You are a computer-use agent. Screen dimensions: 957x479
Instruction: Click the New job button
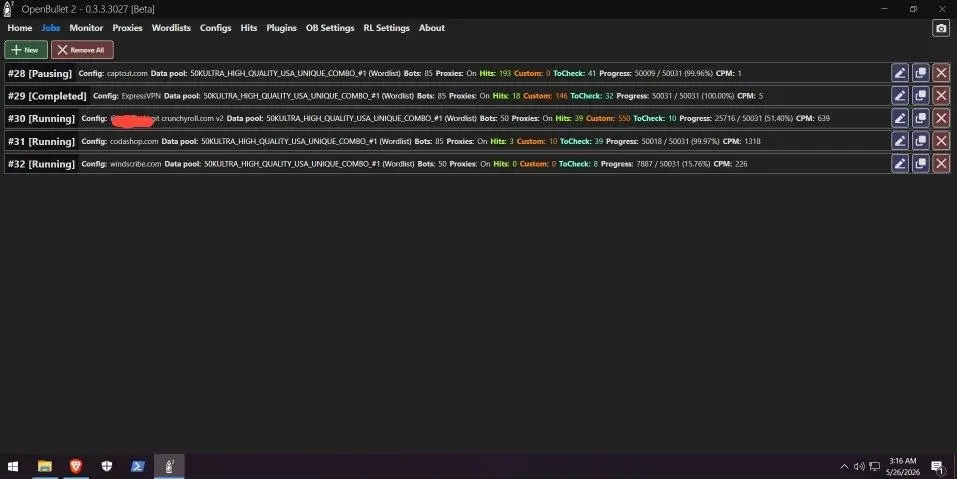pos(26,50)
